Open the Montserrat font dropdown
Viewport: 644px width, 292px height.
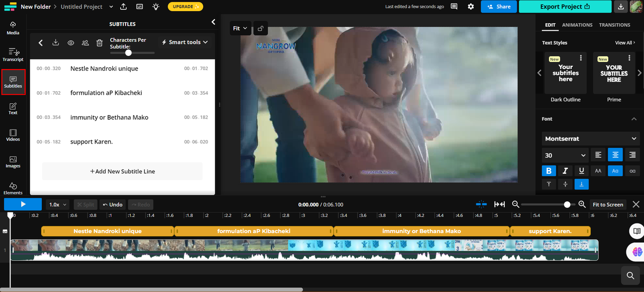(x=591, y=138)
